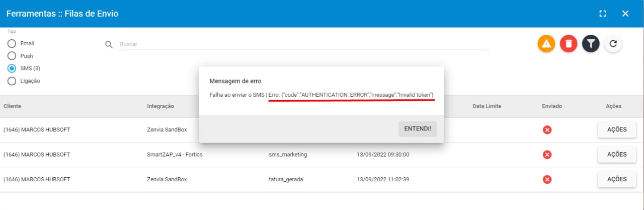The height and width of the screenshot is (210, 644).
Task: Click the search magnifier icon
Action: [109, 44]
